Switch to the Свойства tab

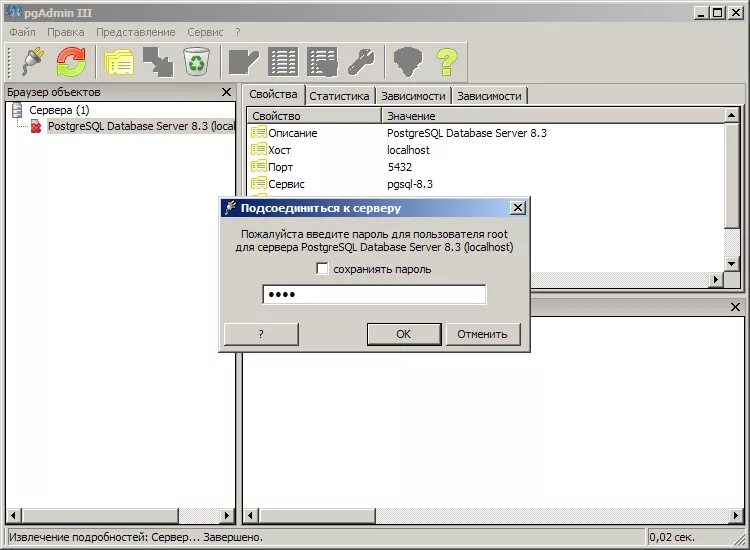[273, 94]
